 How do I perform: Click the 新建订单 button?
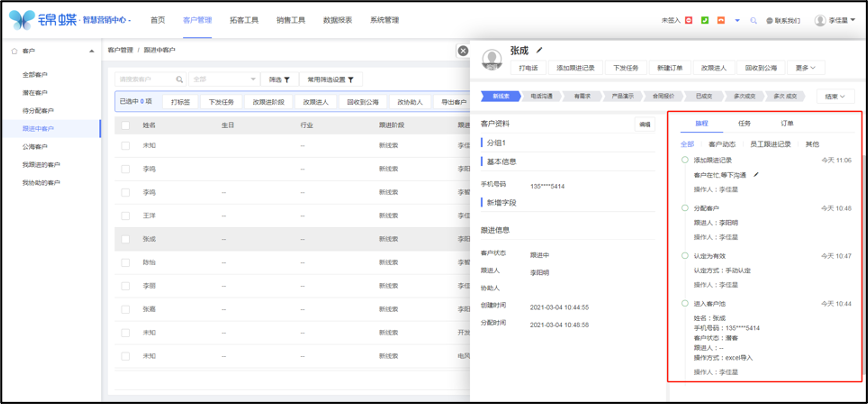pyautogui.click(x=669, y=68)
